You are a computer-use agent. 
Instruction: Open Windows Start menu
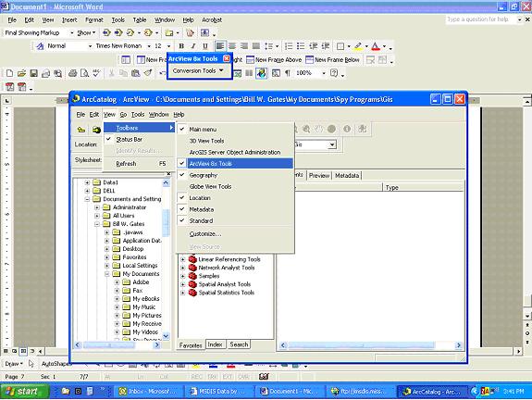pos(24,391)
